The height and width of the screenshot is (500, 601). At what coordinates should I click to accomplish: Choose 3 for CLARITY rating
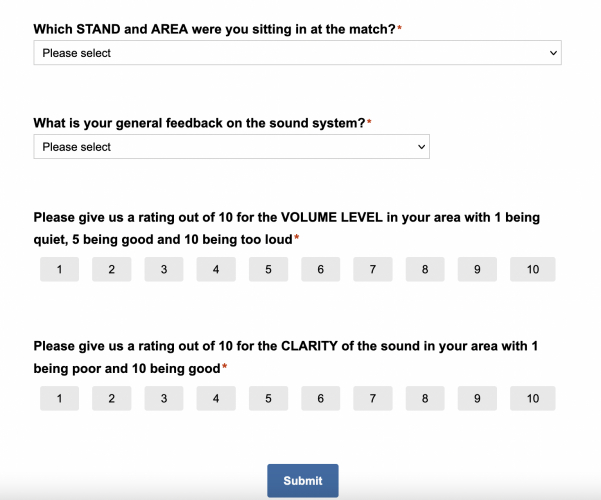164,399
